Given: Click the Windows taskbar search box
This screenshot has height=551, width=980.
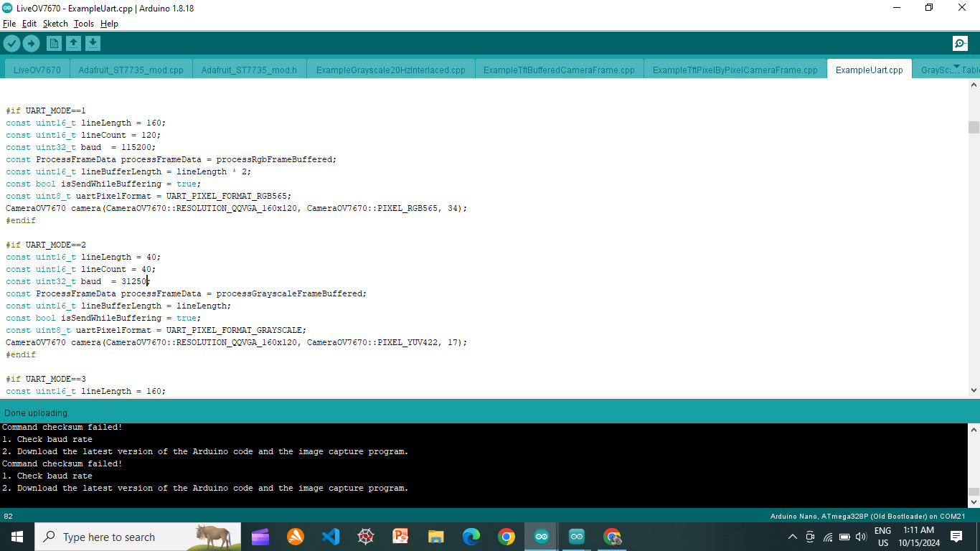Looking at the screenshot, I should click(x=138, y=537).
